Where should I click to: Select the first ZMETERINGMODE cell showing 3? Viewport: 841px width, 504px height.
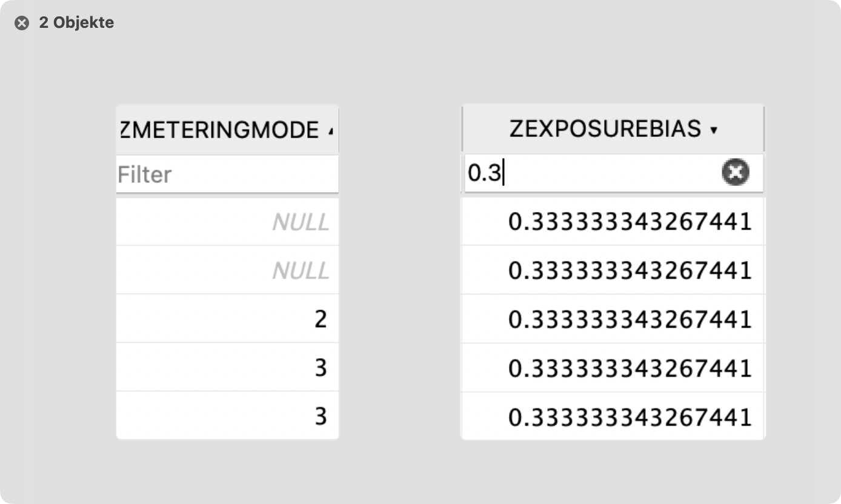[x=227, y=367]
